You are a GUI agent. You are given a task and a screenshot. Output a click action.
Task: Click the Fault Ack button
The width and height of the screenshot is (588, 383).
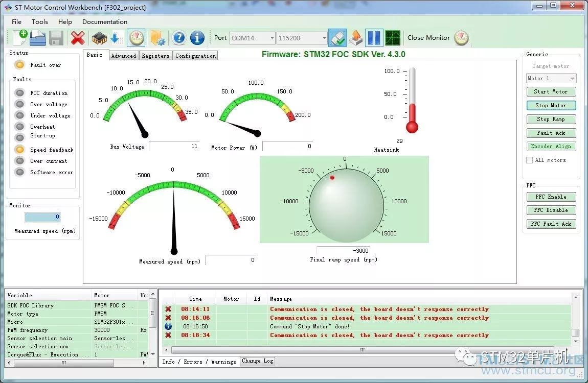[551, 133]
